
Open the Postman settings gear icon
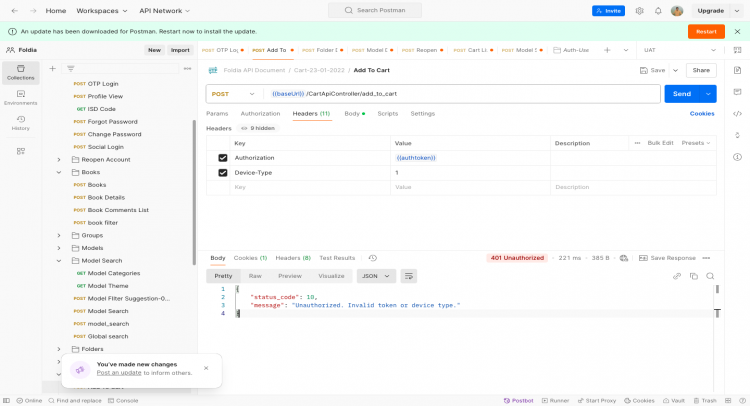click(640, 11)
